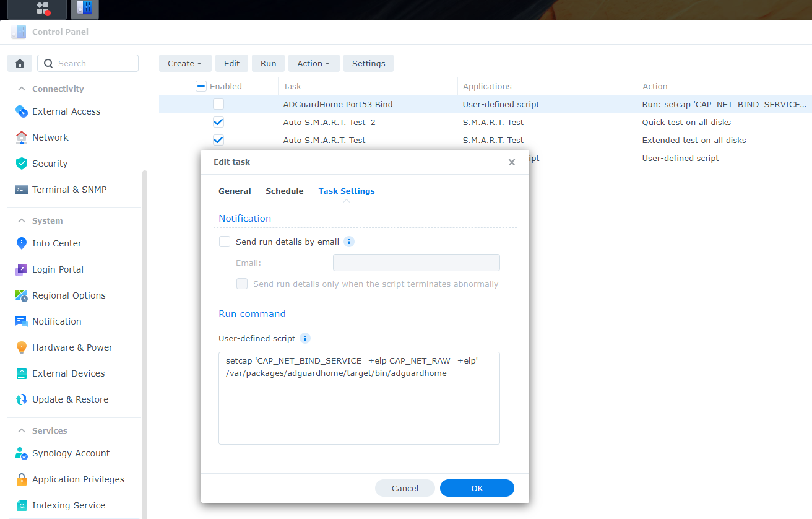Open the Main Menu icon in taskbar

[x=43, y=9]
